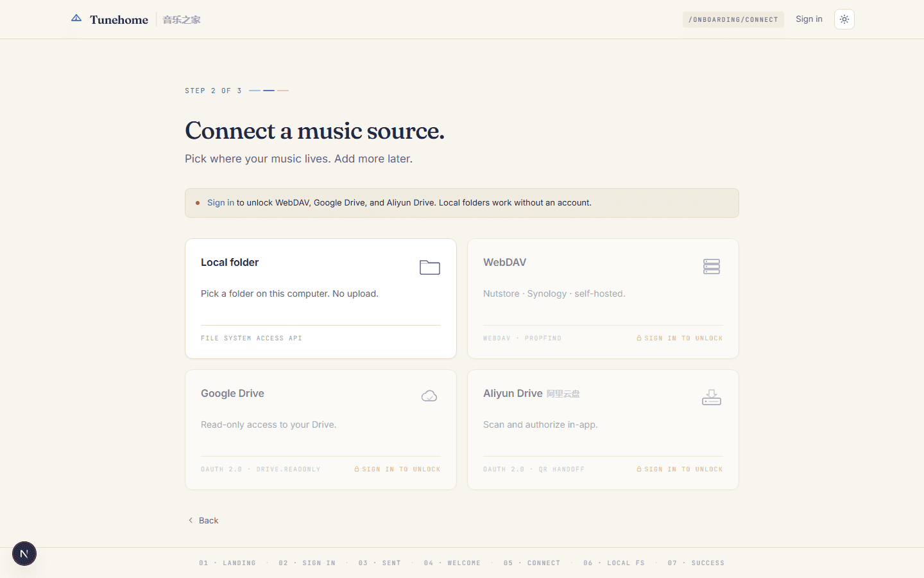
Task: Click 'Read-only access to your Drive.' text
Action: [x=268, y=425]
